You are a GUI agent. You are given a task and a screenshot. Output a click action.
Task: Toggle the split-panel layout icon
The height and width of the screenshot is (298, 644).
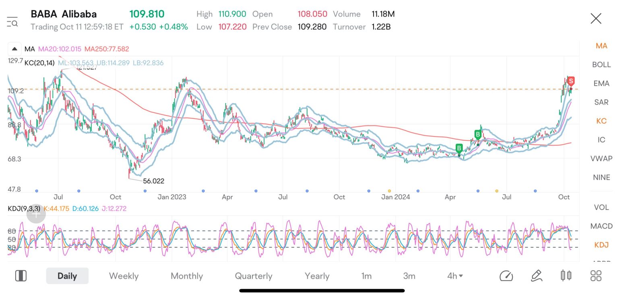pos(21,276)
